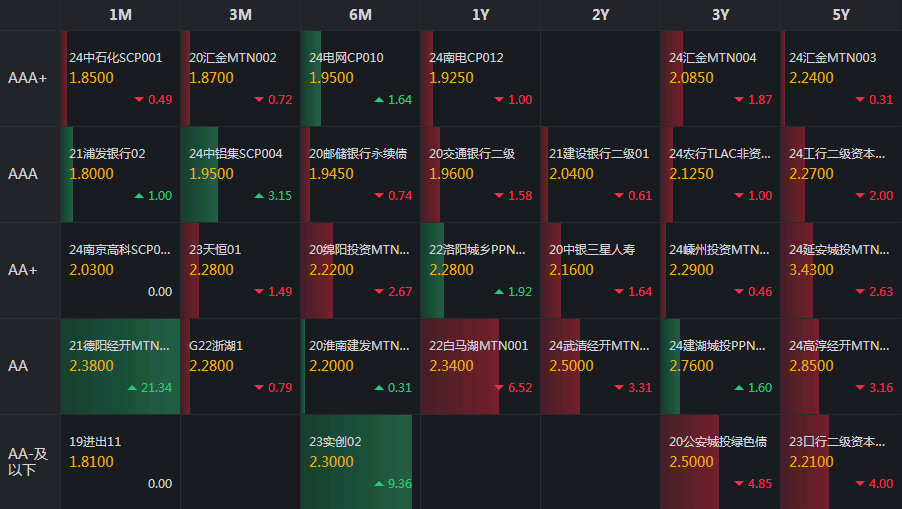Image resolution: width=902 pixels, height=509 pixels.
Task: Select the 24中铝集SCP004 heat map cell
Action: click(240, 174)
